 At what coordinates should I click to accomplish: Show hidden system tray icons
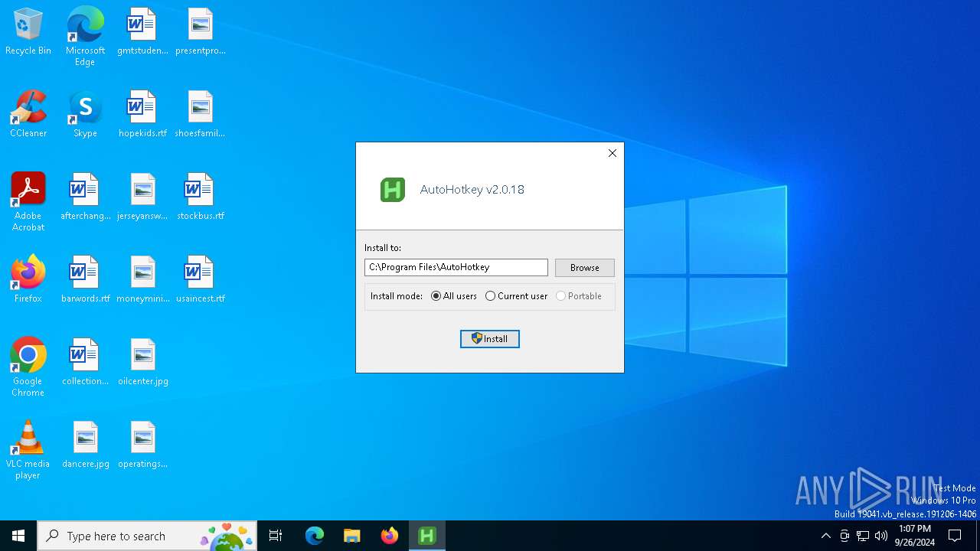[825, 536]
